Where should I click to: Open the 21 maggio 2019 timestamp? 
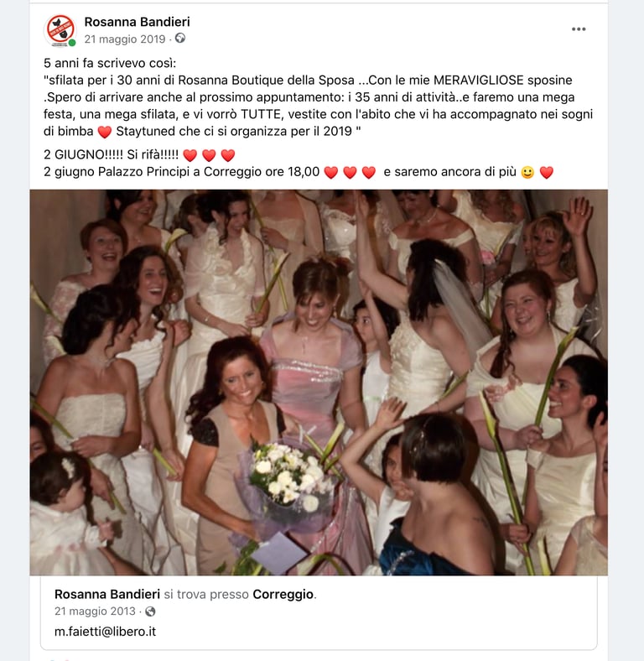pyautogui.click(x=125, y=39)
